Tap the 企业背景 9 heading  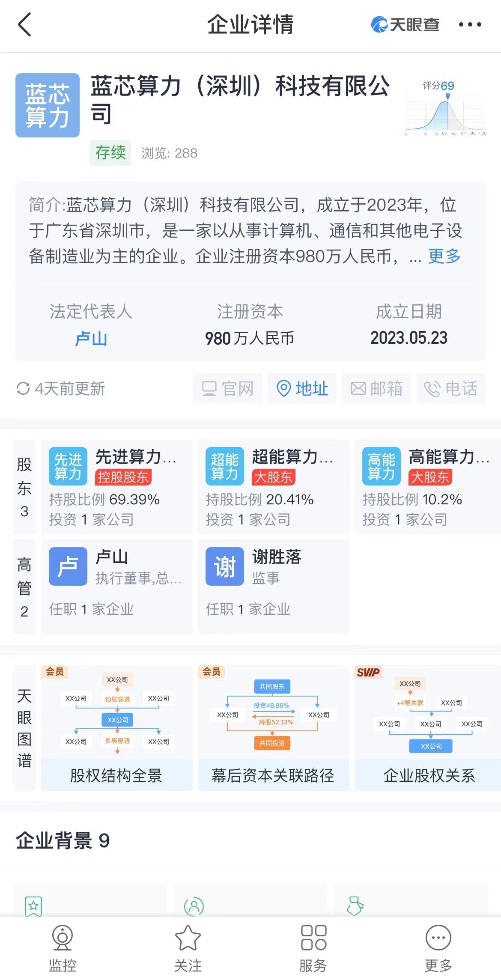tap(63, 840)
